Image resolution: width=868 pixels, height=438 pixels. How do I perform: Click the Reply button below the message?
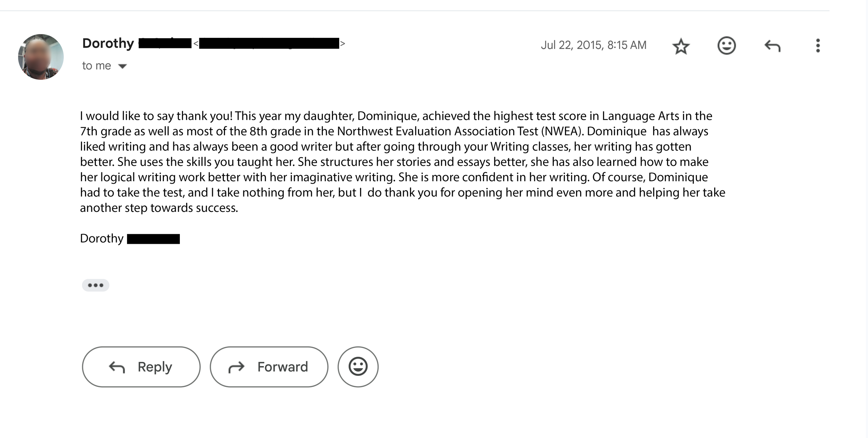point(141,367)
